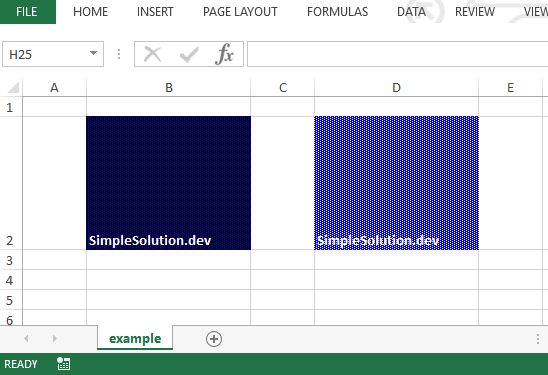Click the Cancel X icon in formula bar
This screenshot has height=375, width=548.
[x=153, y=54]
